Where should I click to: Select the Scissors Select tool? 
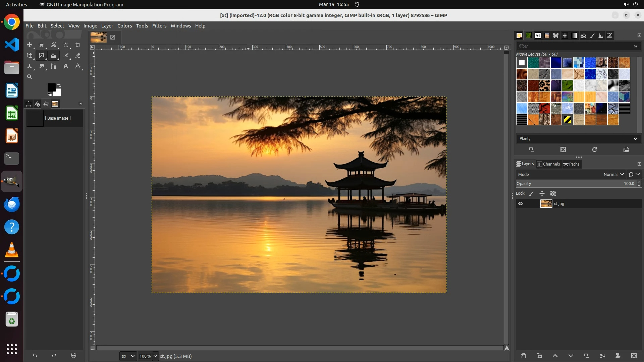[53, 45]
